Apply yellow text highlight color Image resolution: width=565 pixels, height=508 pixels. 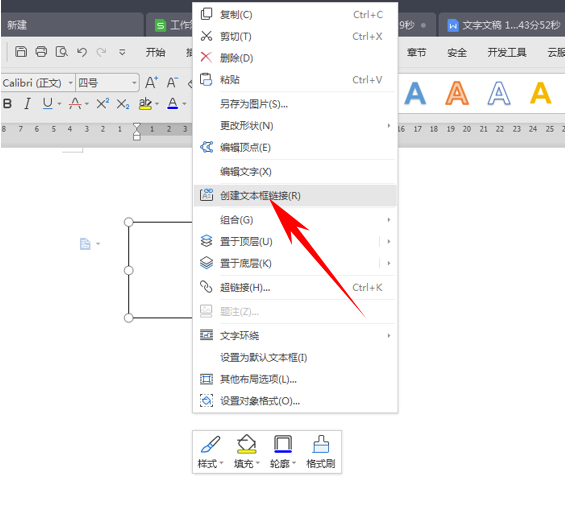click(145, 104)
